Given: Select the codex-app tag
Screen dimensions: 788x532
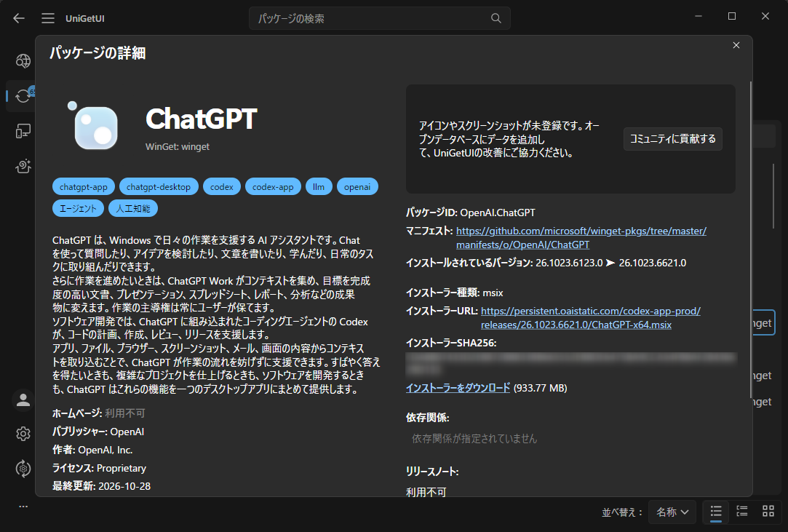Looking at the screenshot, I should pyautogui.click(x=273, y=187).
